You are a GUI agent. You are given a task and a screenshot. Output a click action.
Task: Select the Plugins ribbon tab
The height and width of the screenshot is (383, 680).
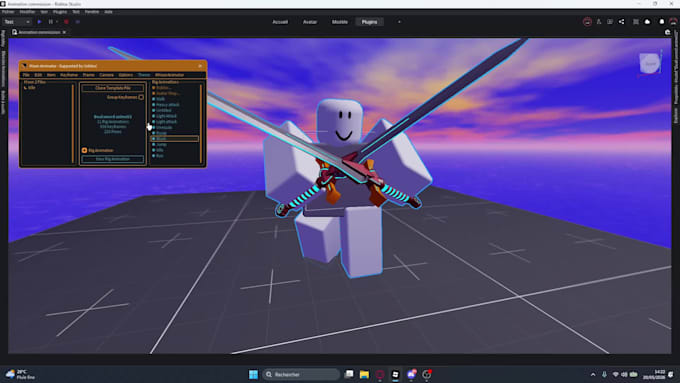coord(369,22)
